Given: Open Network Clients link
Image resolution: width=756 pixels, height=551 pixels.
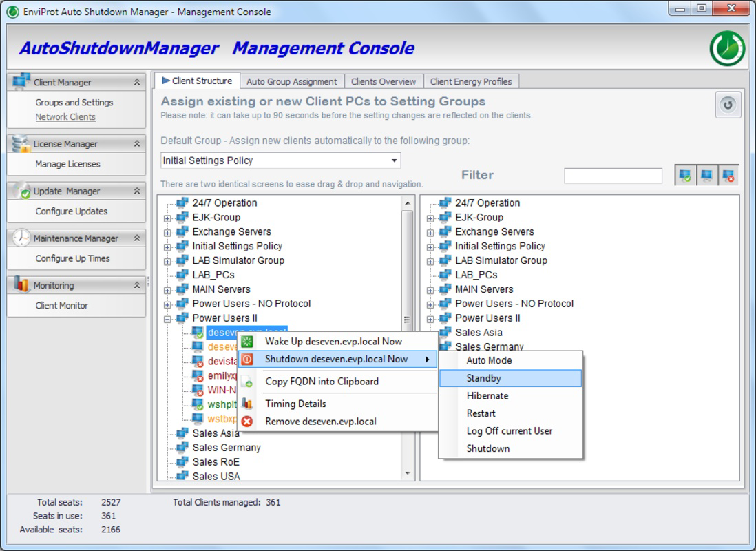Looking at the screenshot, I should (65, 117).
